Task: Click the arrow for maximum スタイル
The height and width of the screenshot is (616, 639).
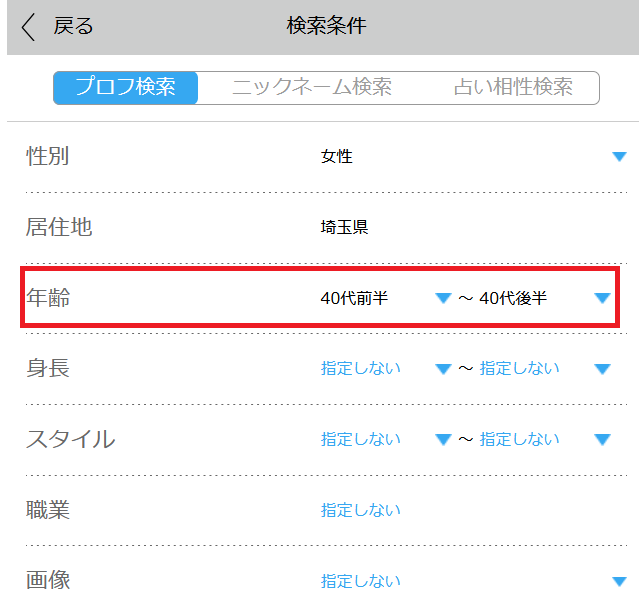Action: point(602,439)
